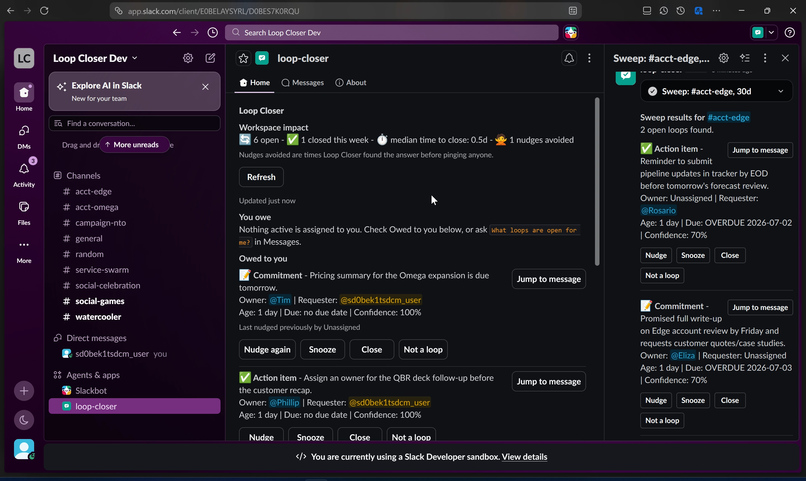Switch to the Home tab
The image size is (806, 481).
(x=254, y=83)
